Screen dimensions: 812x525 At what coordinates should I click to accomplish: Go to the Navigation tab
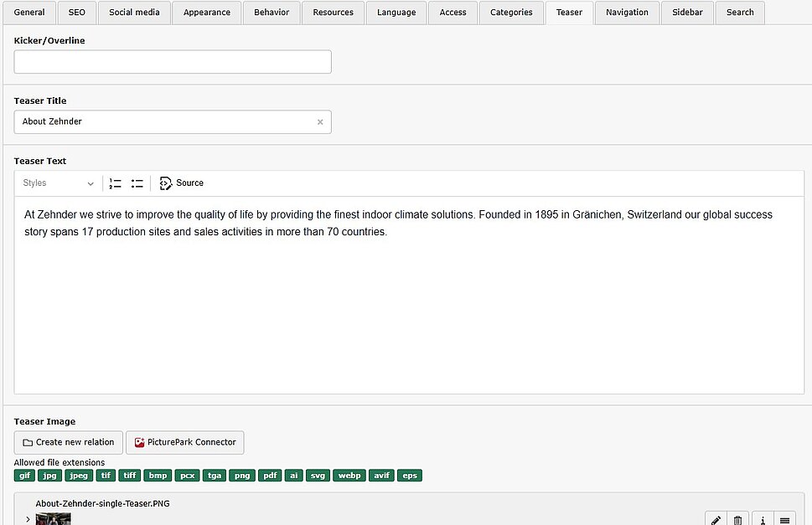[627, 13]
